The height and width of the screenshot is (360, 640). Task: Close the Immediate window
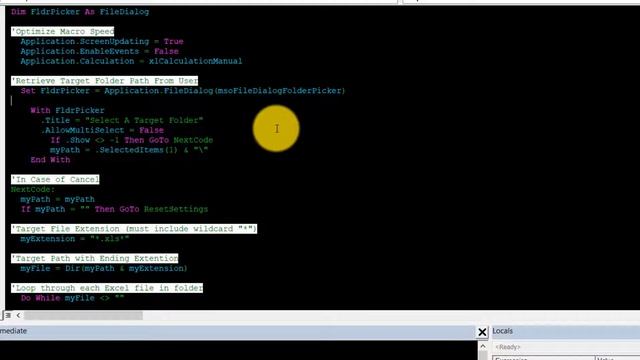(482, 332)
